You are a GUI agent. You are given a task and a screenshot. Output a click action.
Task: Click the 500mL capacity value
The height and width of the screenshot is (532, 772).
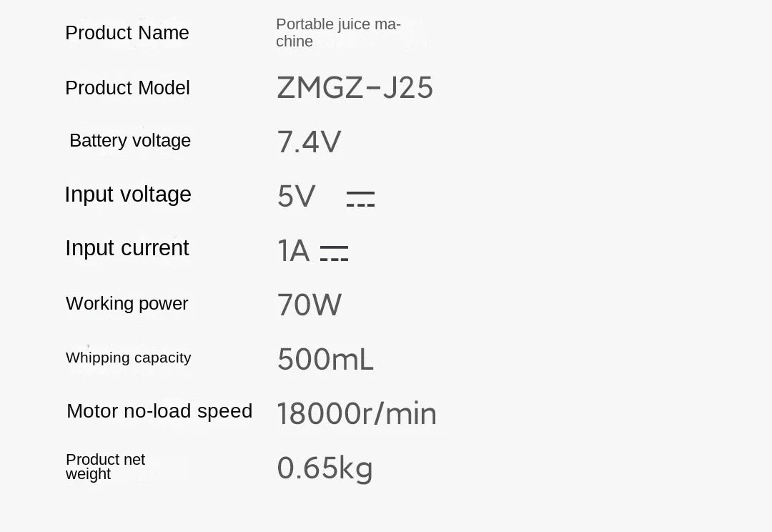[325, 359]
